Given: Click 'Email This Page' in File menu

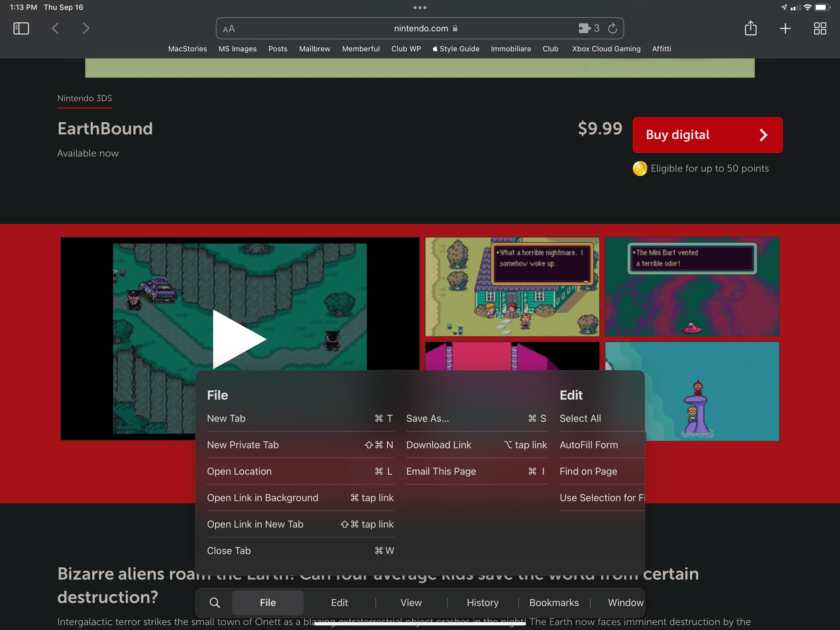Looking at the screenshot, I should (x=441, y=471).
